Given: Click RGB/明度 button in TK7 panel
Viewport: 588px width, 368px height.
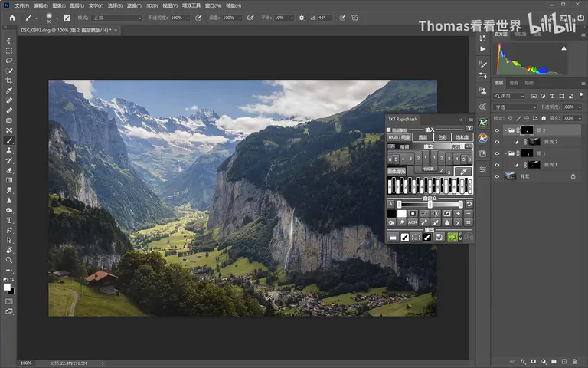Looking at the screenshot, I should tap(399, 137).
